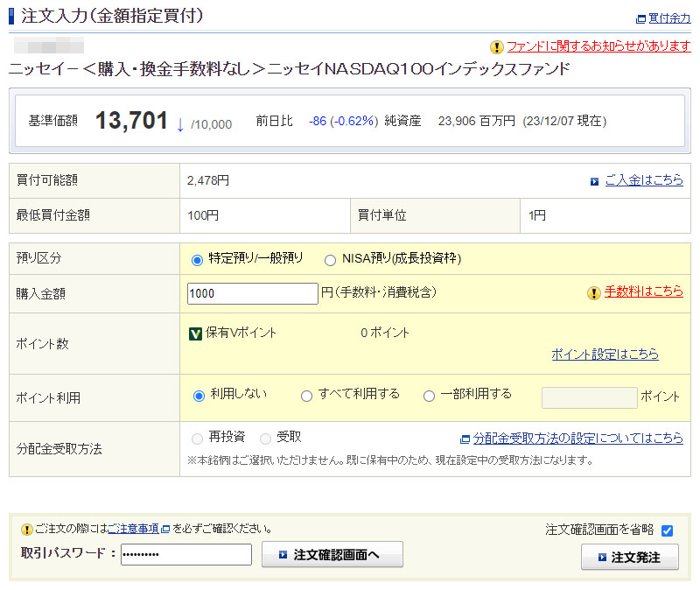The height and width of the screenshot is (590, 700).
Task: Click the window icon beside 買付余力
Action: coord(640,18)
